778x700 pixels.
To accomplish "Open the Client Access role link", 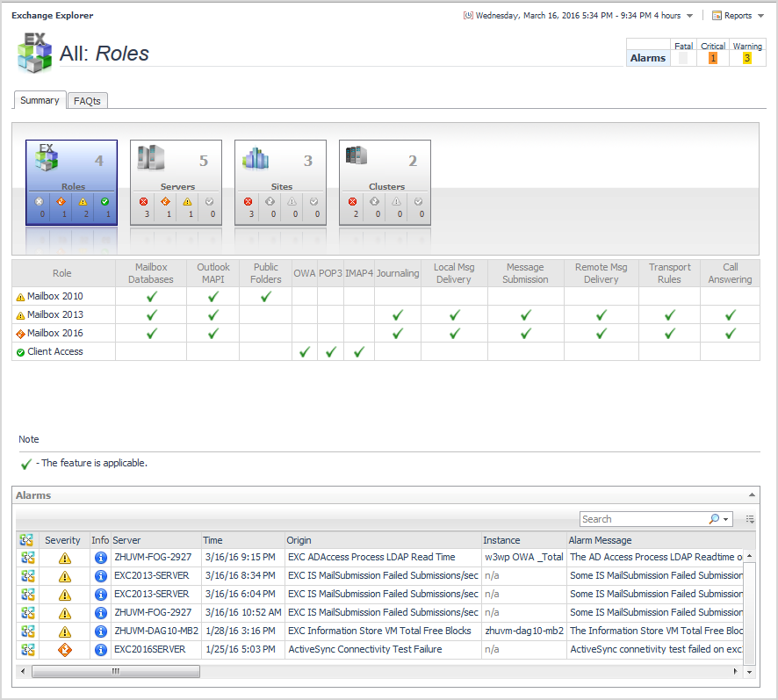I will coord(54,351).
